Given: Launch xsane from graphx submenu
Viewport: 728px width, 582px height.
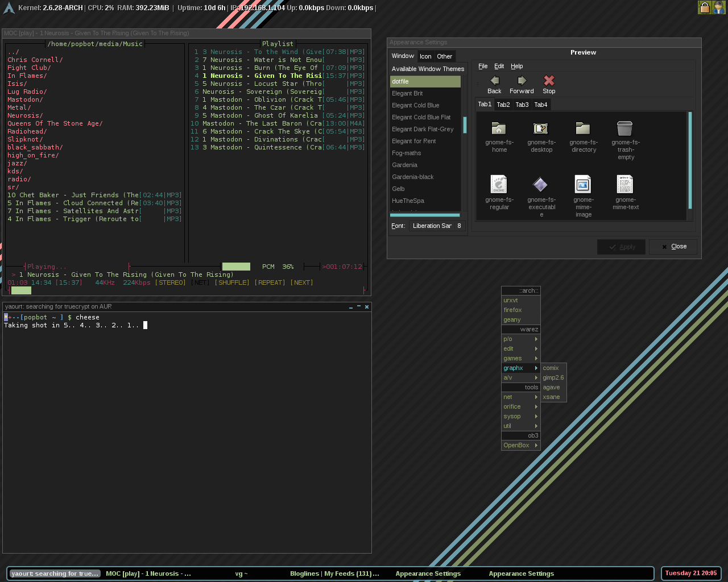Looking at the screenshot, I should pos(553,397).
